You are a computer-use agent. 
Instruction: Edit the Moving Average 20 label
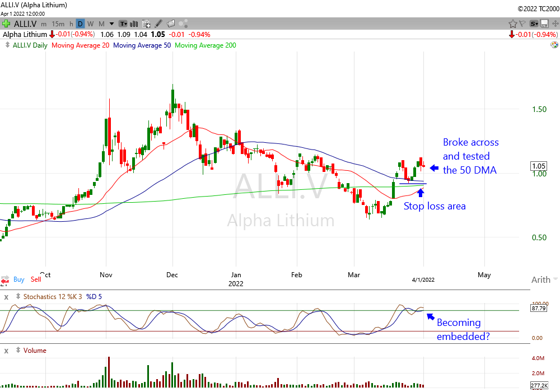80,45
